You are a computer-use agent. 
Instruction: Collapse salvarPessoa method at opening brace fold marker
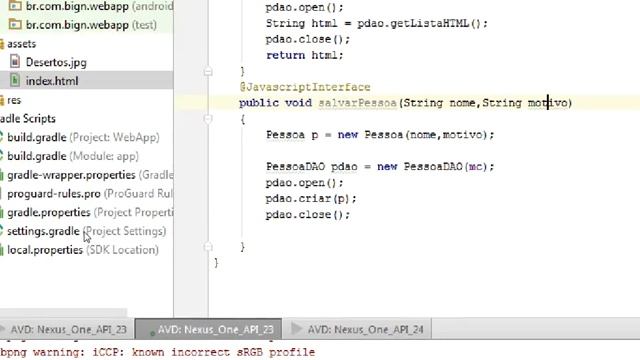point(208,119)
